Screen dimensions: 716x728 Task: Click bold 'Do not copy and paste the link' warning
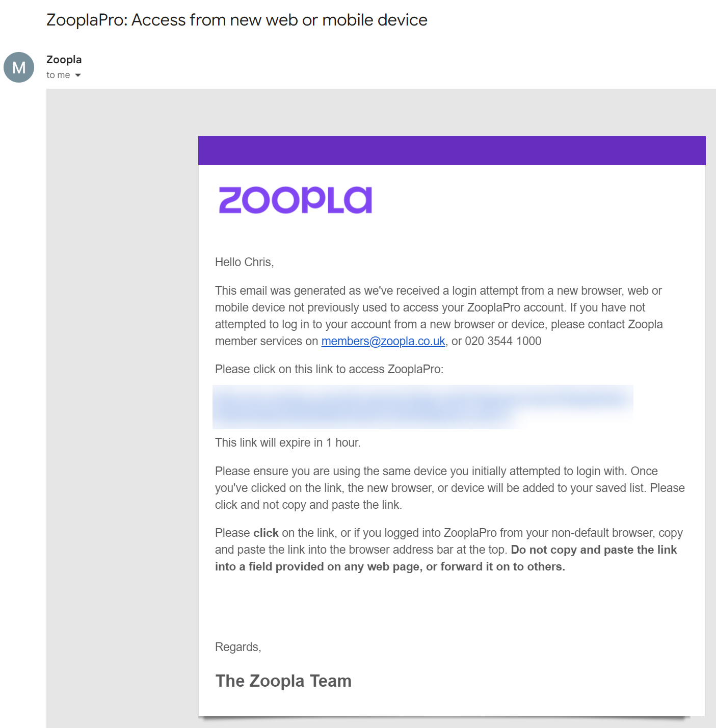click(x=594, y=550)
